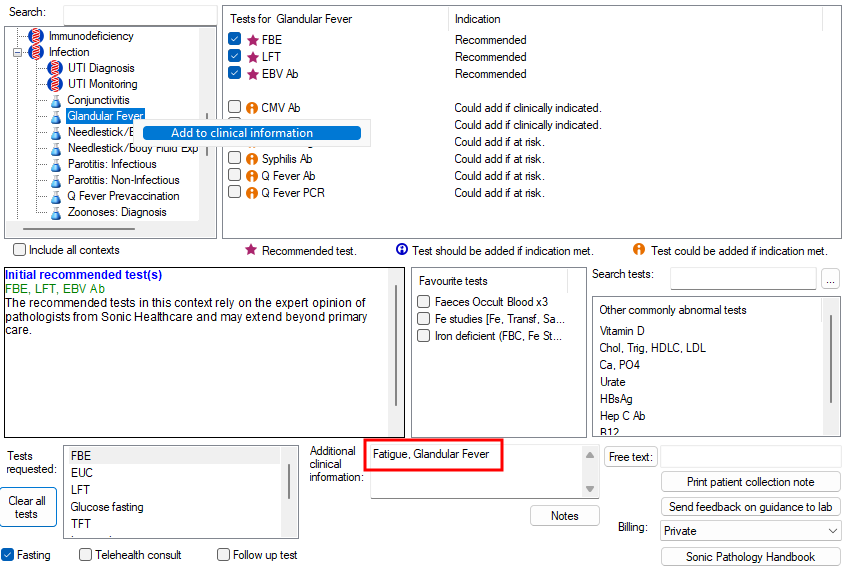Enable Follow up test
The width and height of the screenshot is (842, 569).
223,555
